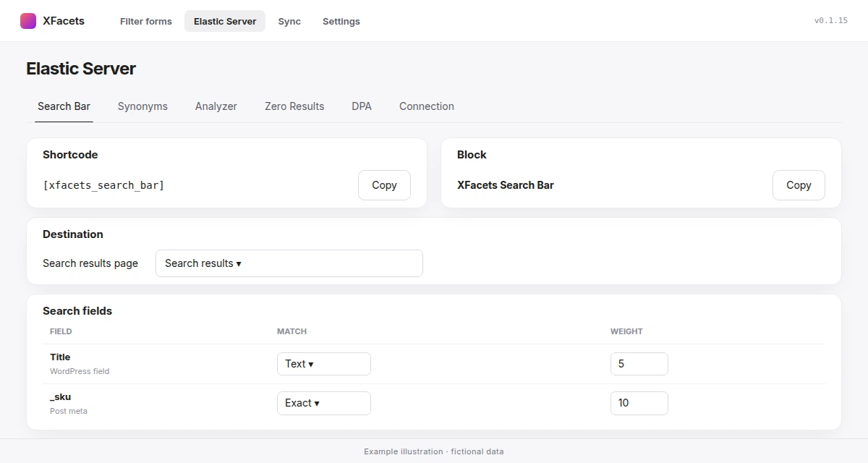This screenshot has height=463, width=868.
Task: Click the Search results page label
Action: coord(90,263)
